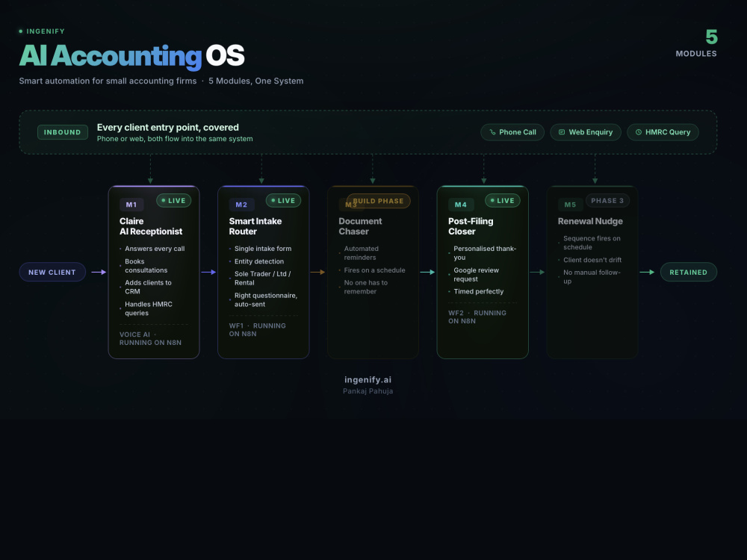747x560 pixels.
Task: Click the AI Accounting OS heading
Action: pos(131,56)
